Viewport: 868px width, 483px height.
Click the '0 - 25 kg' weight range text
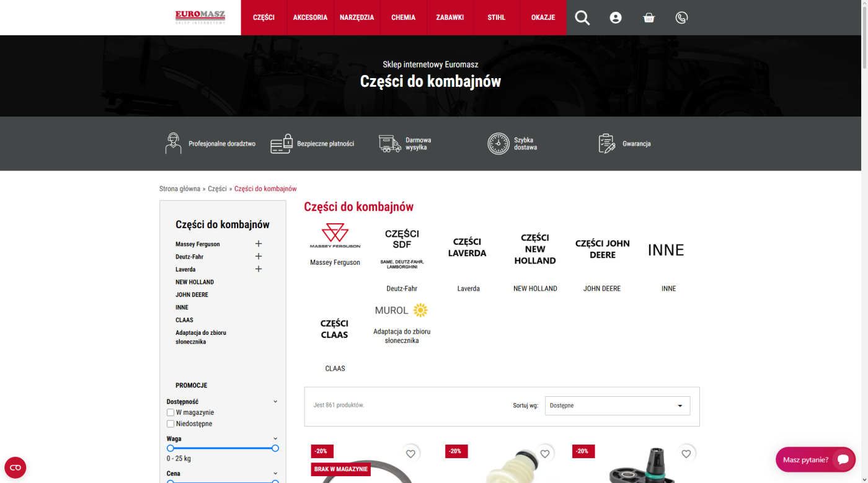pos(179,459)
